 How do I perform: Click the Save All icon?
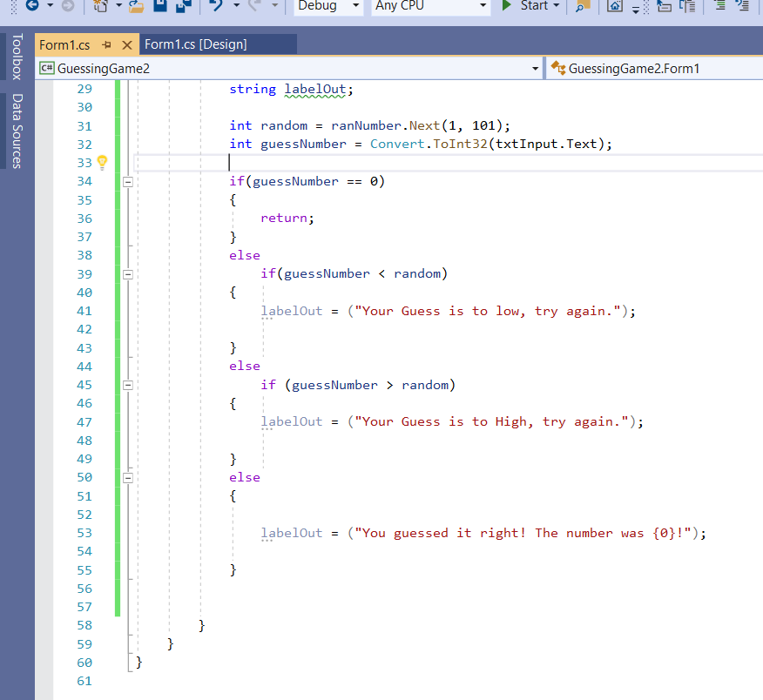click(184, 5)
